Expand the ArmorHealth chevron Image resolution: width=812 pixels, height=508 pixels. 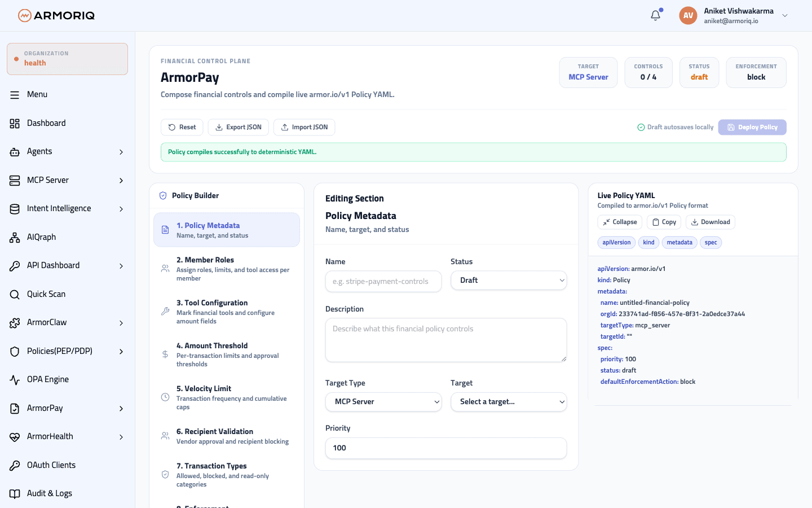[121, 437]
